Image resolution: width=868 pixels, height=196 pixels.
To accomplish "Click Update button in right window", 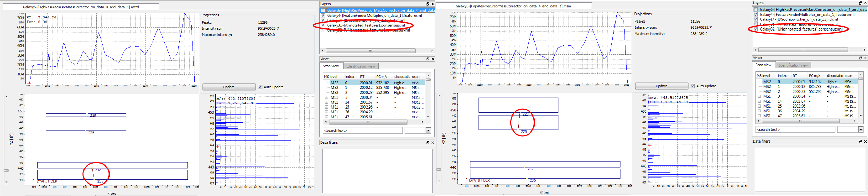I will (661, 86).
